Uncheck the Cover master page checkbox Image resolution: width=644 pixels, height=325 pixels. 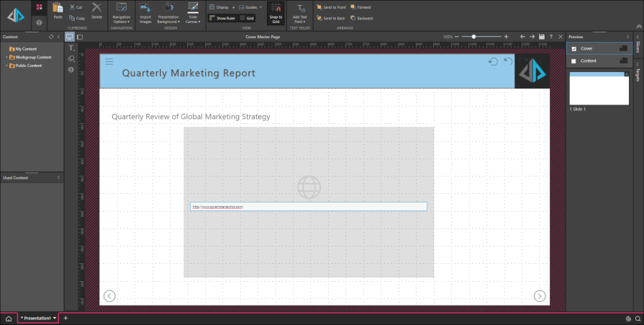coord(573,48)
